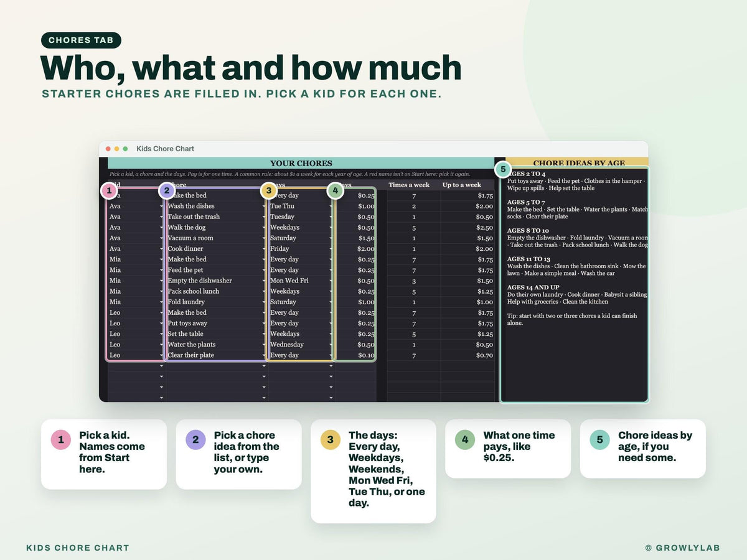Click the AGES 14 AND UP heading

pos(533,287)
